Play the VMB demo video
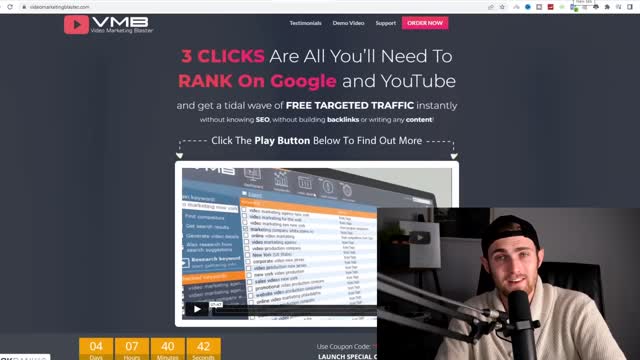Screen dimensions: 640x360 click(x=197, y=309)
